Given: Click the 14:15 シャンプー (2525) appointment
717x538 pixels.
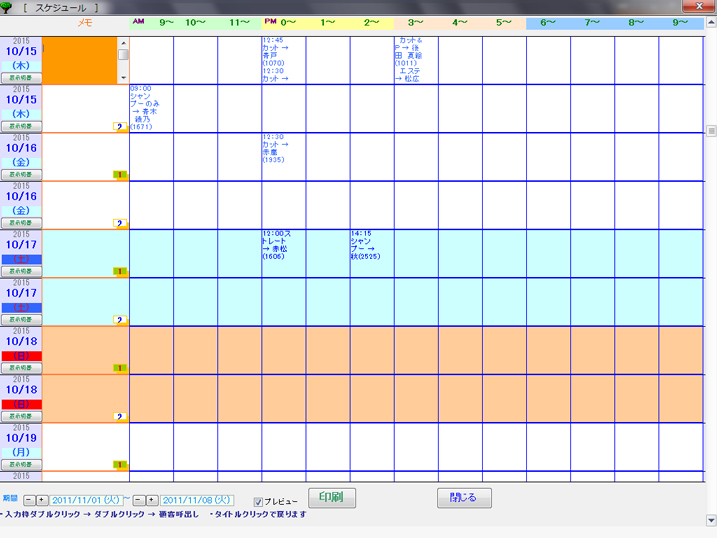Looking at the screenshot, I should click(365, 245).
